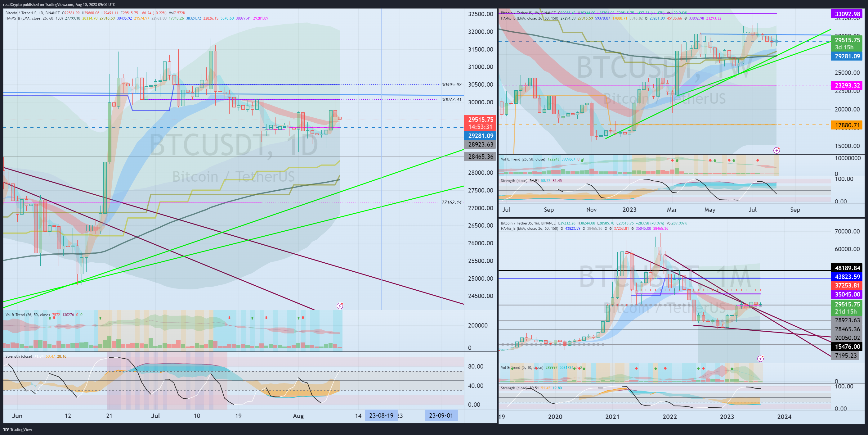Click the orange 17880.71 price label
Image resolution: width=868 pixels, height=435 pixels.
point(847,125)
